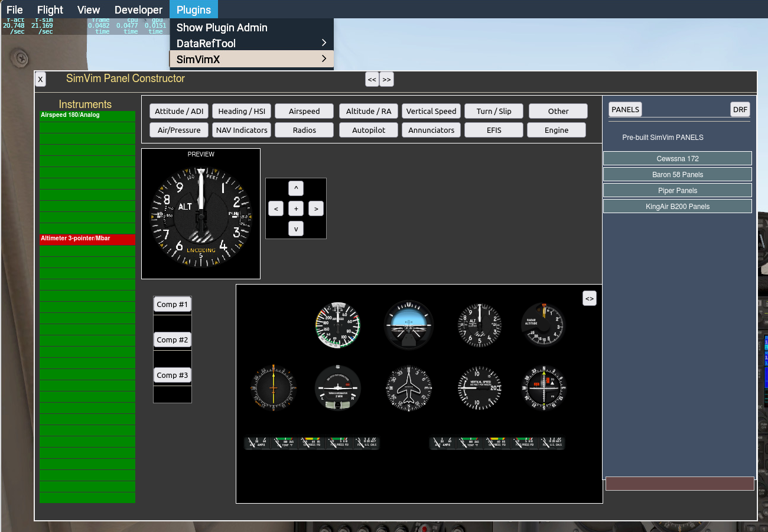This screenshot has height=532, width=768.
Task: Select the Other category
Action: coord(558,111)
